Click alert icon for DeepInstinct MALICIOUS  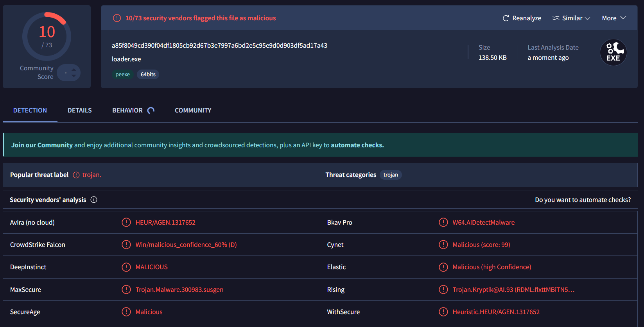(126, 267)
